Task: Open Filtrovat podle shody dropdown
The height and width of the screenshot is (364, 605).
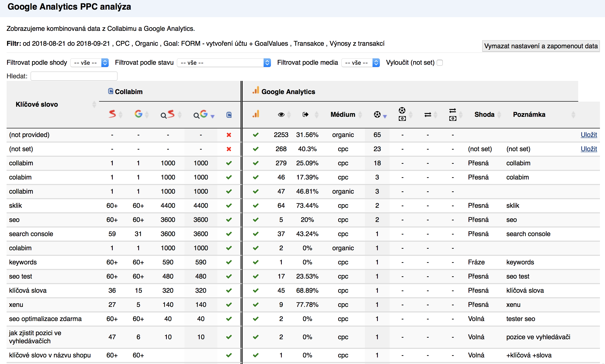Action: pos(89,63)
